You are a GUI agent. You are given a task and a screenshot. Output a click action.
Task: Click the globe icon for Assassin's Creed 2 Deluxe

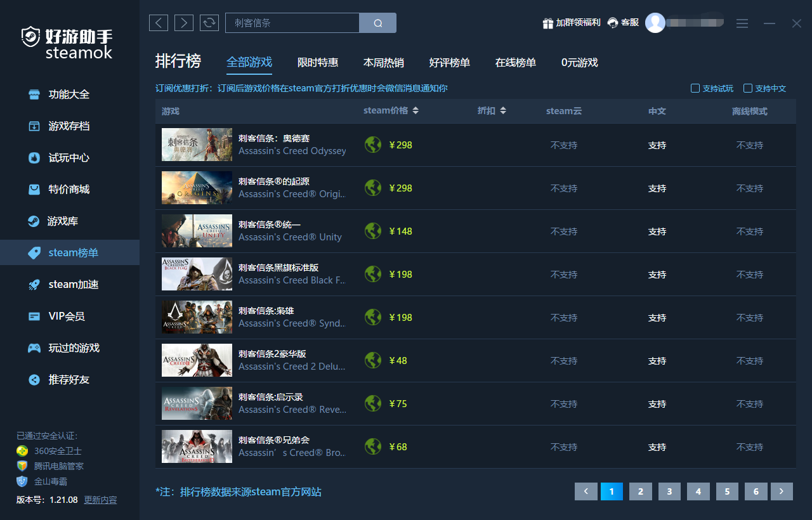click(x=373, y=360)
